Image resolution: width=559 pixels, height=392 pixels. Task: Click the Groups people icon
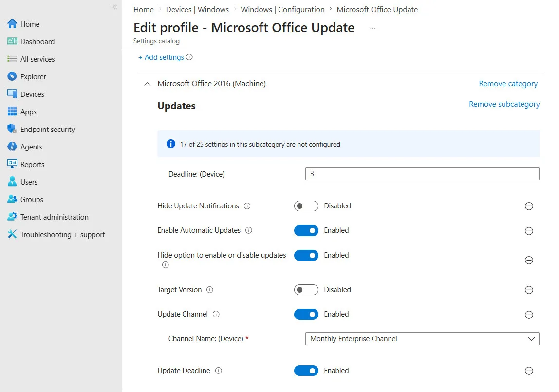pyautogui.click(x=12, y=199)
